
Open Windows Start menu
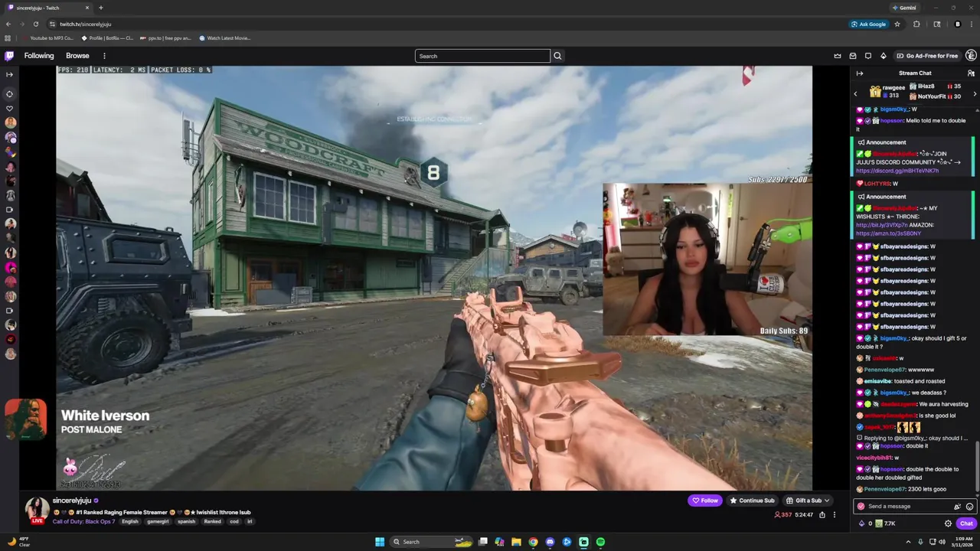(x=380, y=542)
